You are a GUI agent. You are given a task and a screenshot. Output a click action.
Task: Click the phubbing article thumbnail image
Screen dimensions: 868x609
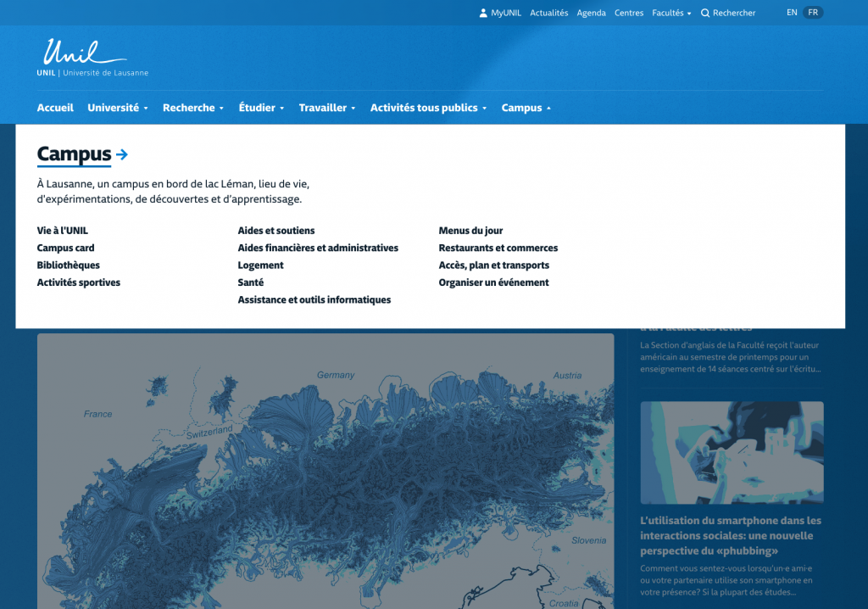click(x=732, y=454)
